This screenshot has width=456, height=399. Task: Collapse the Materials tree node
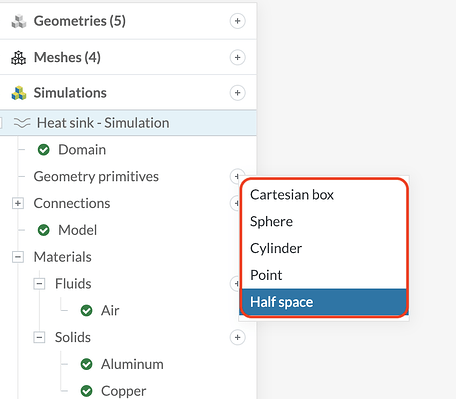tap(18, 257)
